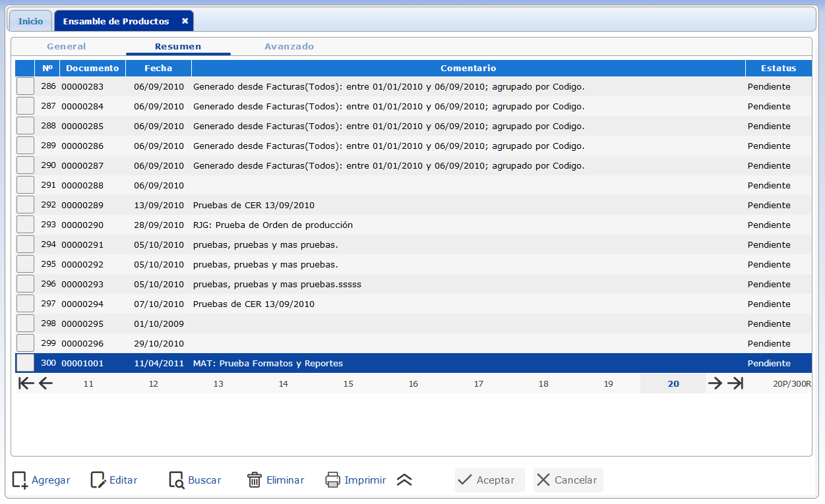This screenshot has width=825, height=504.
Task: Sort by the Nº column header
Action: pos(47,68)
